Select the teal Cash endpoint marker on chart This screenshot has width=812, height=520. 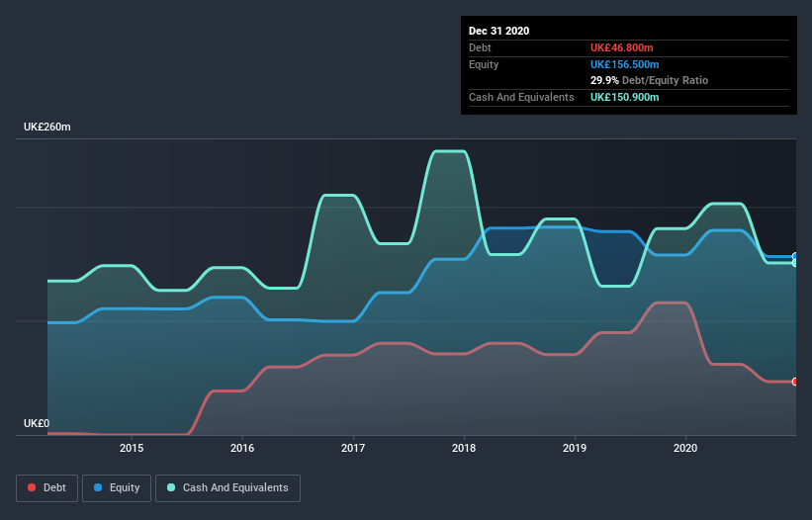(795, 263)
